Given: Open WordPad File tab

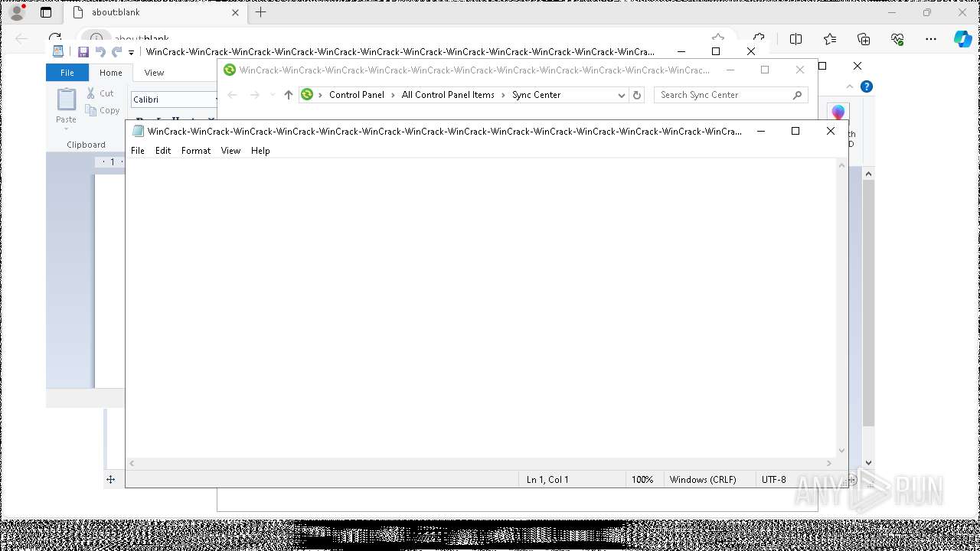Looking at the screenshot, I should tap(67, 73).
